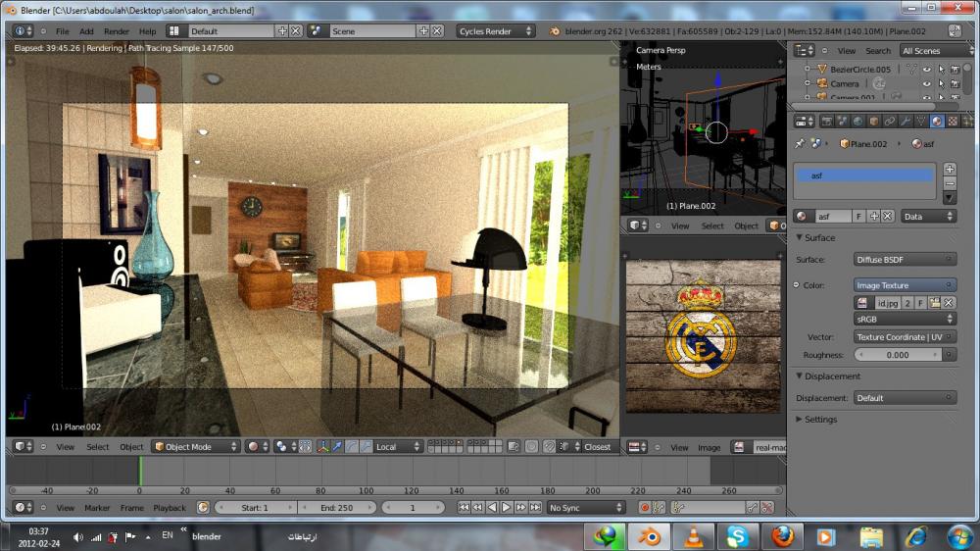Open the Material properties tab icon
The width and height of the screenshot is (980, 551).
(936, 122)
